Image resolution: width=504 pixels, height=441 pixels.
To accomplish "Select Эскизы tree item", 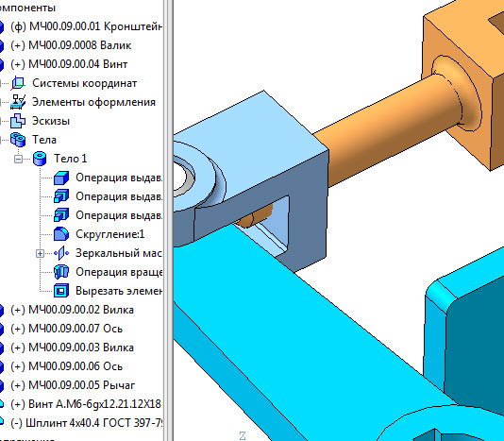I will pos(51,121).
